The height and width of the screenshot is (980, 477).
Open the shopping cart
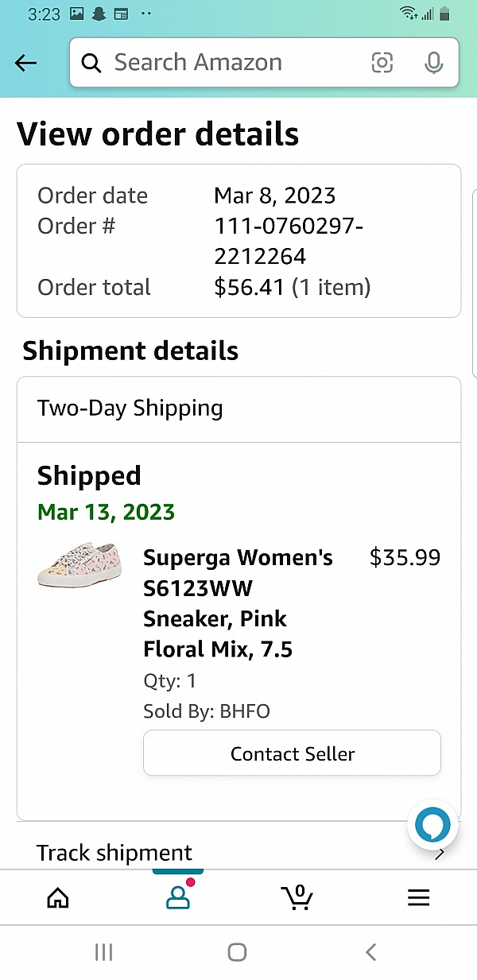click(x=297, y=897)
